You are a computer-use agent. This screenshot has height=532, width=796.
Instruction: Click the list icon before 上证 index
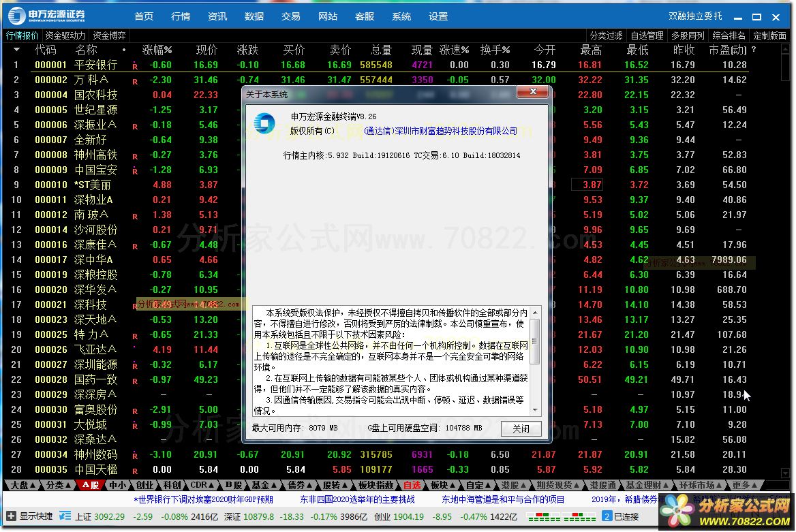coord(65,516)
